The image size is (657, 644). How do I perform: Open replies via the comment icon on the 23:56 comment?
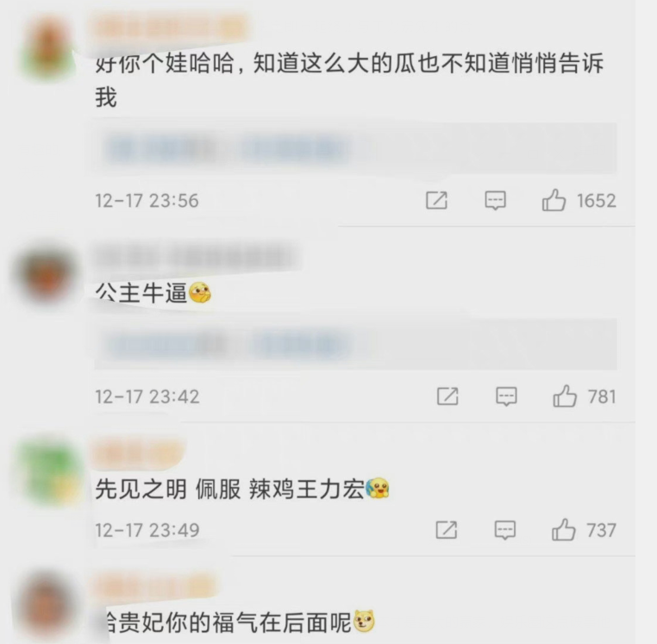point(495,200)
